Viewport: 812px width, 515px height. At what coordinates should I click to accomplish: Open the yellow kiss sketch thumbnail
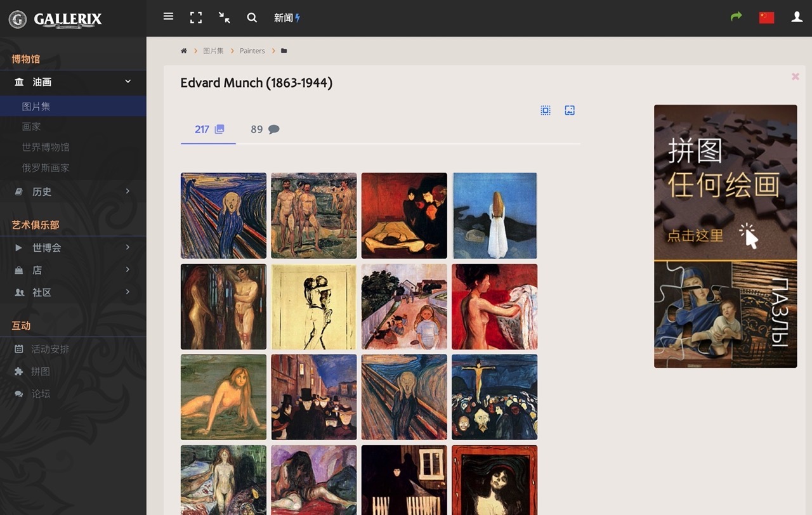tap(314, 307)
